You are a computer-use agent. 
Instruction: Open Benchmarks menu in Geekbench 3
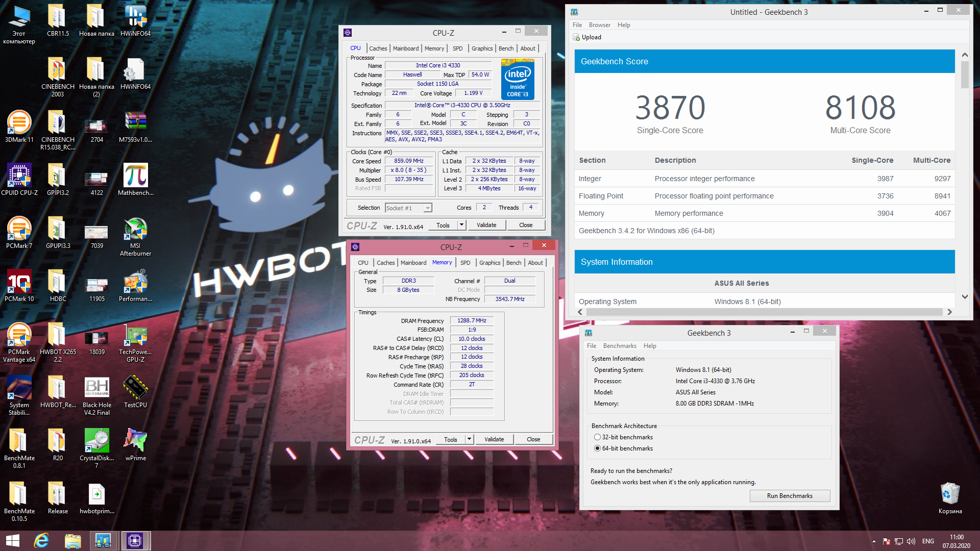pos(620,346)
